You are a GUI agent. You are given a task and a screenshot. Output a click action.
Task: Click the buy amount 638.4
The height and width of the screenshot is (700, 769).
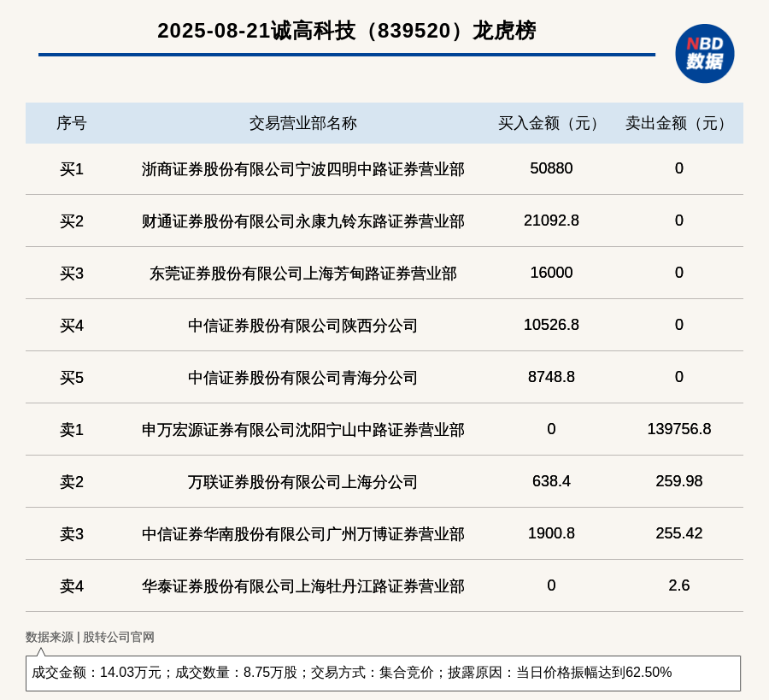click(x=551, y=480)
